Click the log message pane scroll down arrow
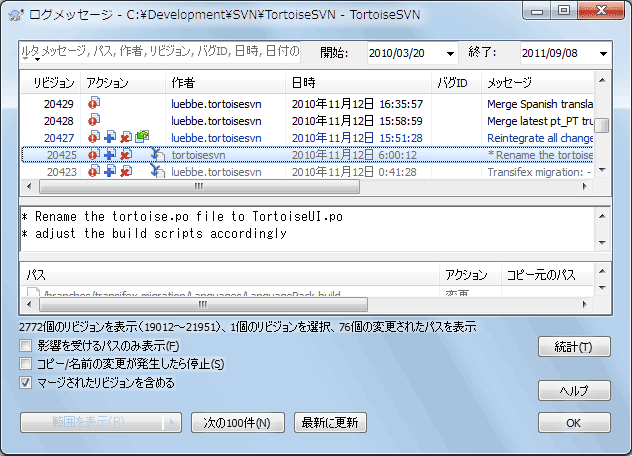 click(x=602, y=242)
